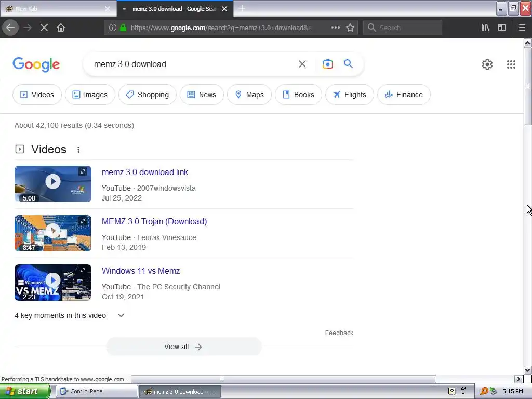Open the Firefox Library icon
This screenshot has height=399, width=532.
[x=485, y=28]
